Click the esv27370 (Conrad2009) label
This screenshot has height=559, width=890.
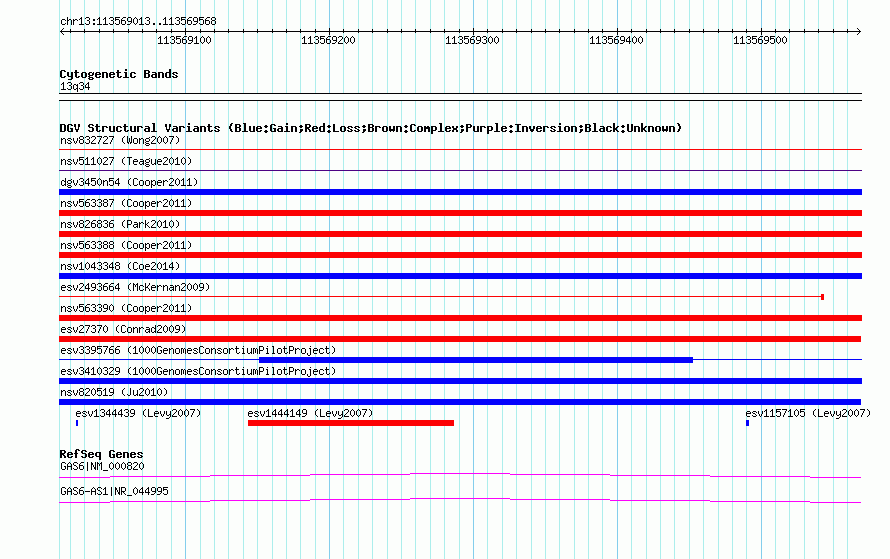coord(123,329)
